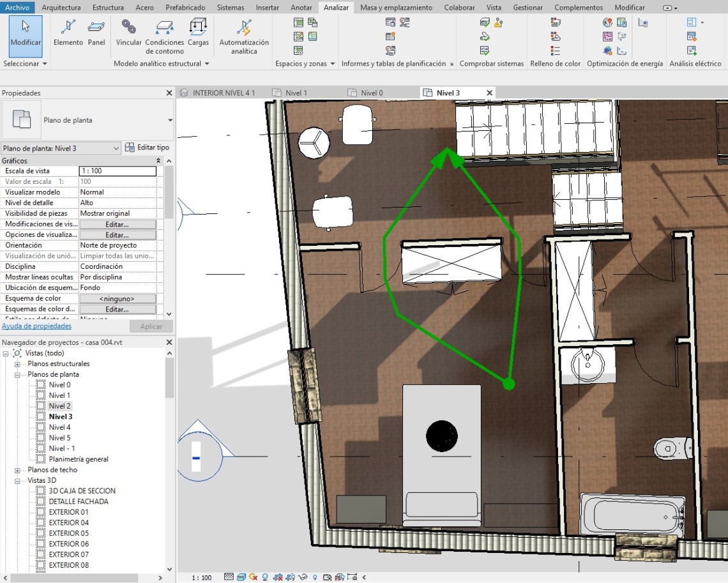728x583 pixels.
Task: Click the Panel analytical tool
Action: tap(96, 32)
